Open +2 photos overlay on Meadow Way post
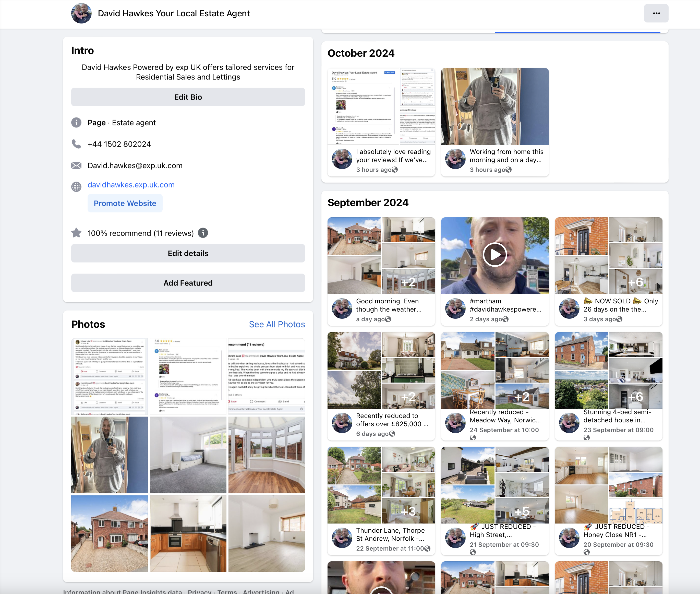This screenshot has width=700, height=594. coord(522,397)
